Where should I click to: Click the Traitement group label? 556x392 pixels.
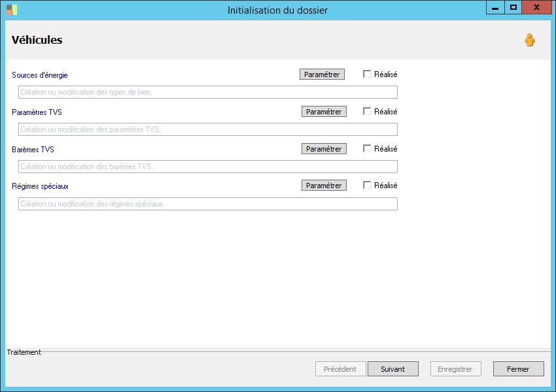pos(24,352)
